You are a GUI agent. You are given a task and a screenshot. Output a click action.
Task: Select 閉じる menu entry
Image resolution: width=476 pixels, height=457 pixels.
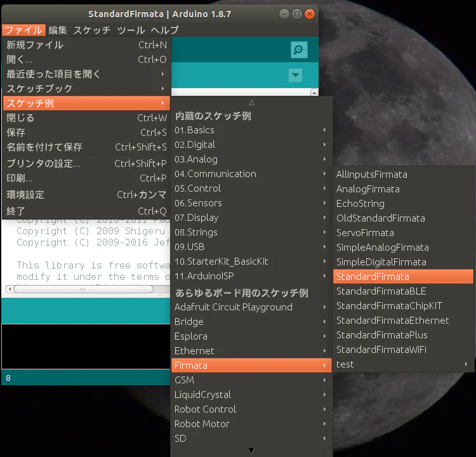(x=86, y=118)
